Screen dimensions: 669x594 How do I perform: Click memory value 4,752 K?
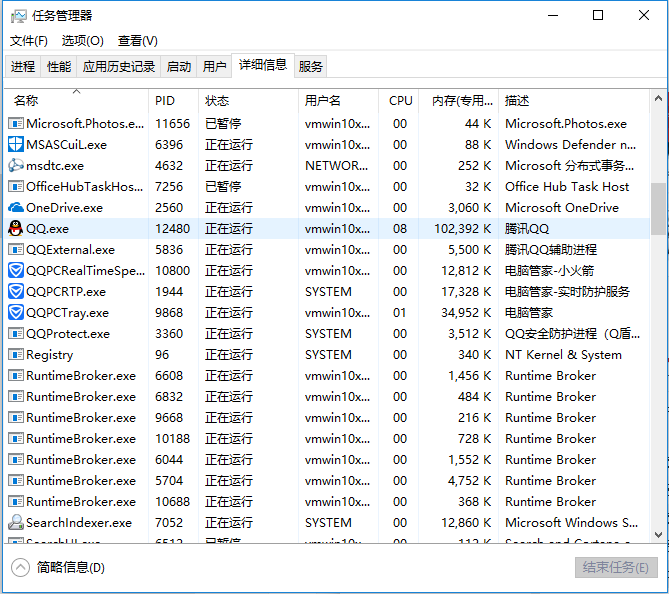coord(469,480)
